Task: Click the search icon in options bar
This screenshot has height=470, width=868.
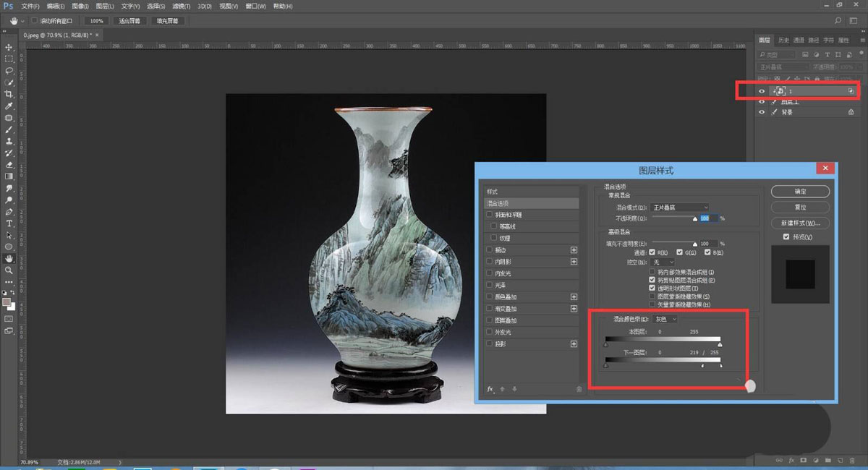Action: tap(838, 21)
